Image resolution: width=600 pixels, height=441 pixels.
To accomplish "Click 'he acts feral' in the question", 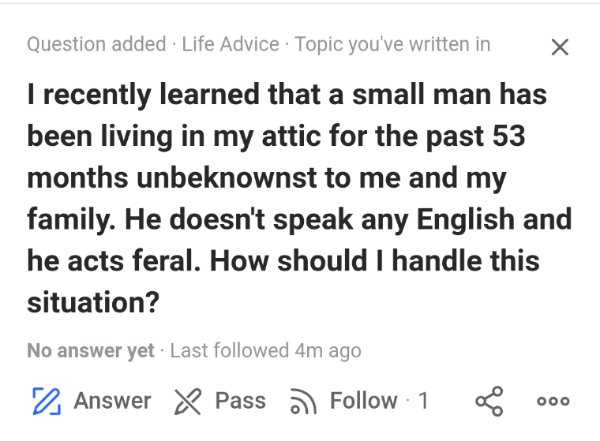I will pyautogui.click(x=114, y=261).
